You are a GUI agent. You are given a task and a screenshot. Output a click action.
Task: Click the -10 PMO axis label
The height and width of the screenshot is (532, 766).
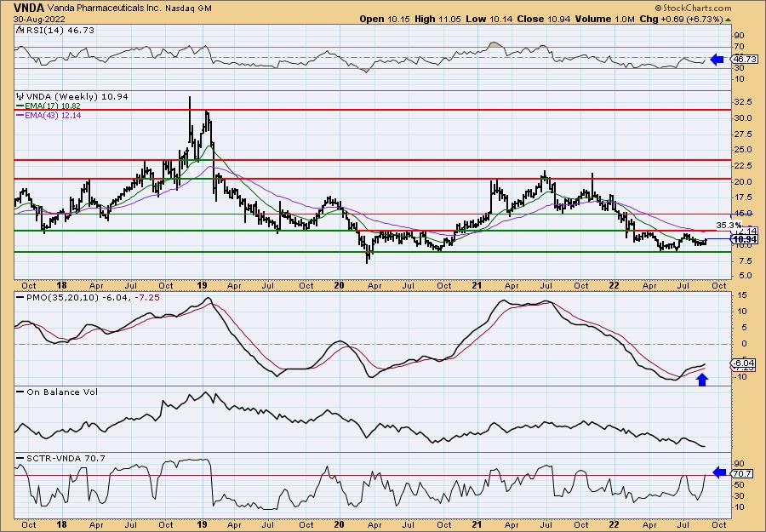742,376
